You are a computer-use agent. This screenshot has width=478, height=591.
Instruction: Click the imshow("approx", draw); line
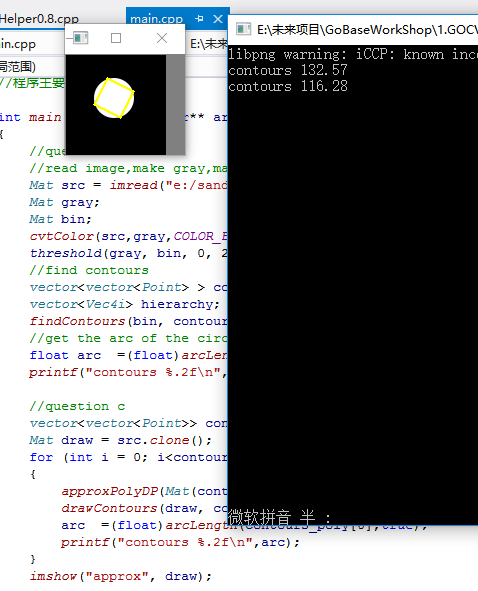pos(121,576)
